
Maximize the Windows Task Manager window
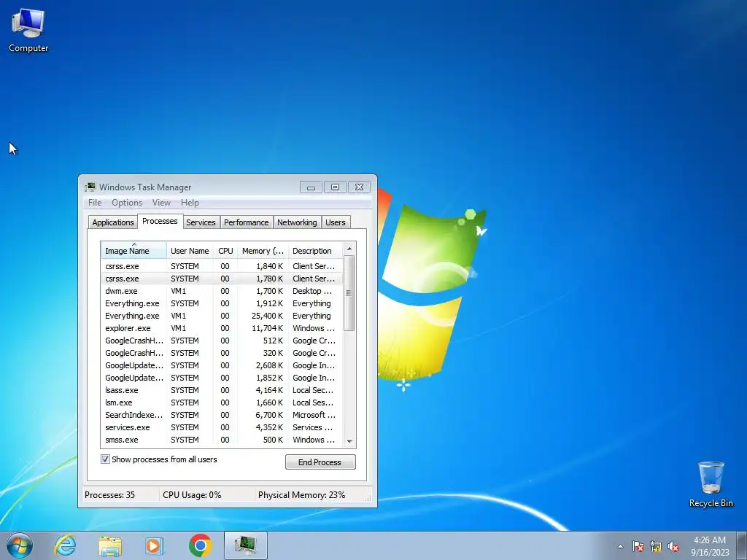tap(335, 187)
